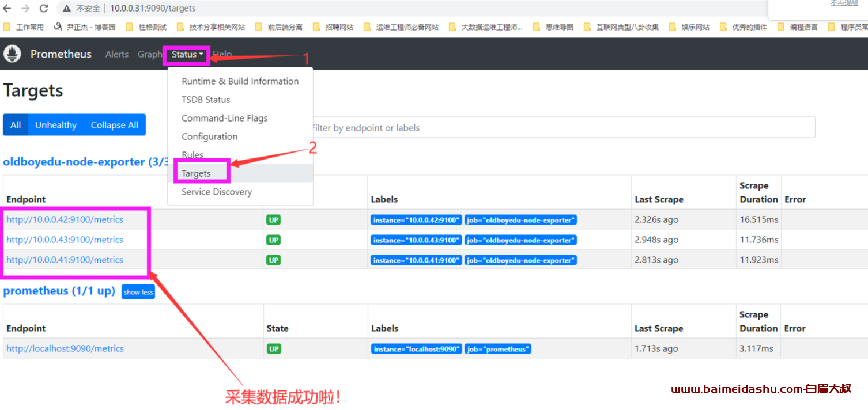Open the localhost:9090/metrics endpoint

65,348
